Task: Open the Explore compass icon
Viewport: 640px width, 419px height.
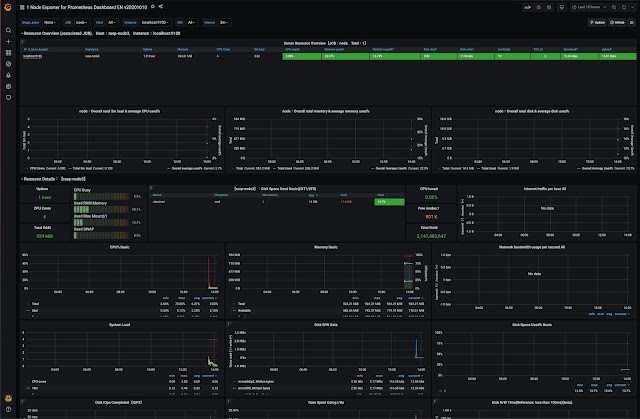Action: (8, 64)
